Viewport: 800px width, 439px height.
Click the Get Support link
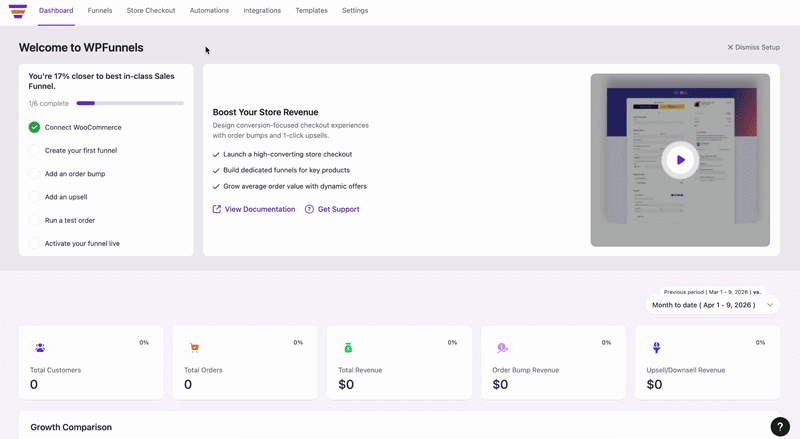338,209
